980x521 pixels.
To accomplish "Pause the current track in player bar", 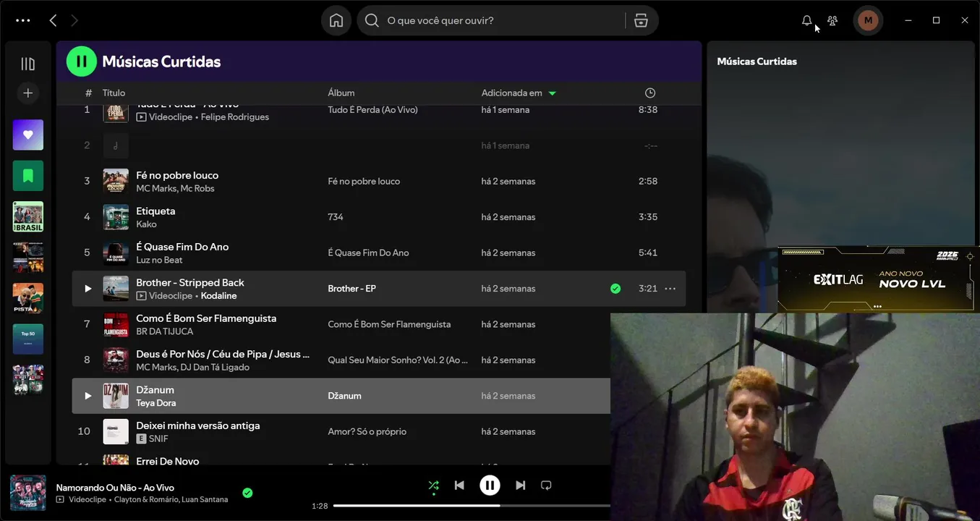I will pos(490,486).
